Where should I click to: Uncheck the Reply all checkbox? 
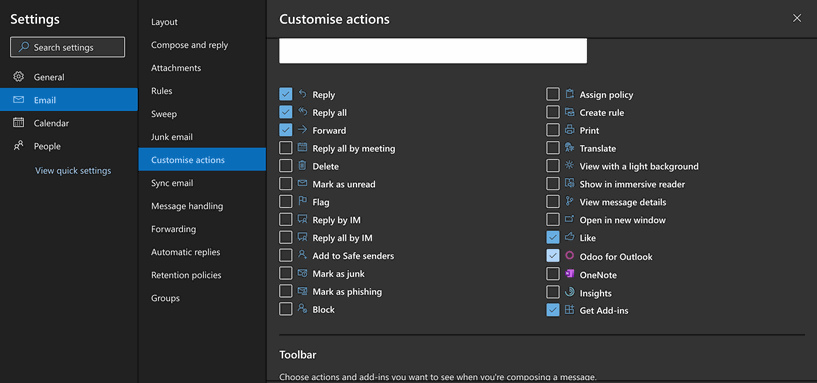[x=286, y=112]
